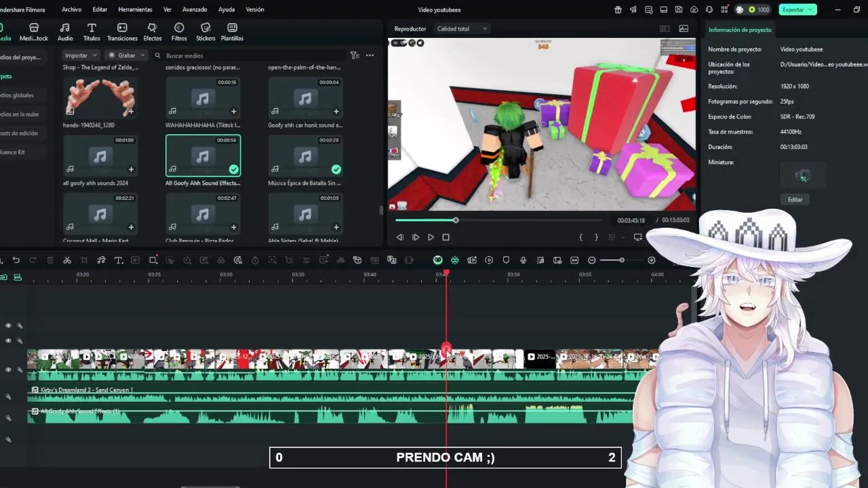868x488 pixels.
Task: Mute the main video track speaker
Action: click(19, 369)
